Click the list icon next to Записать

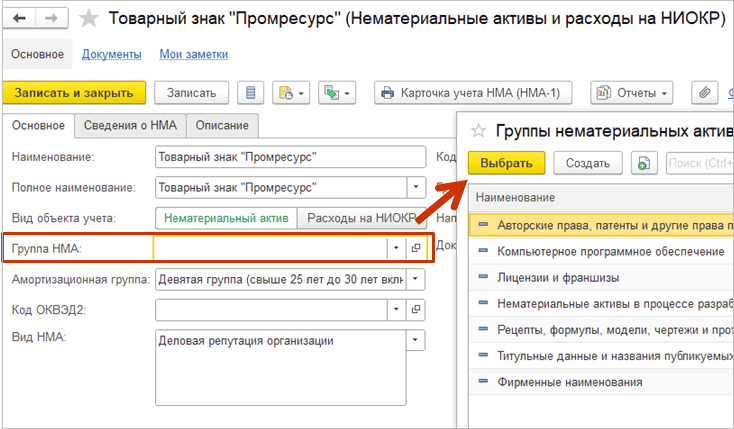250,93
